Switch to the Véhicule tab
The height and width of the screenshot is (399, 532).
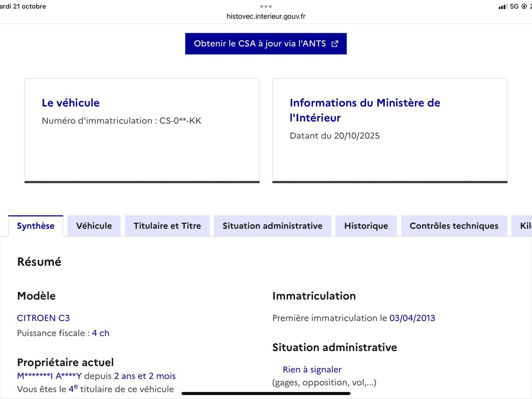pos(94,226)
